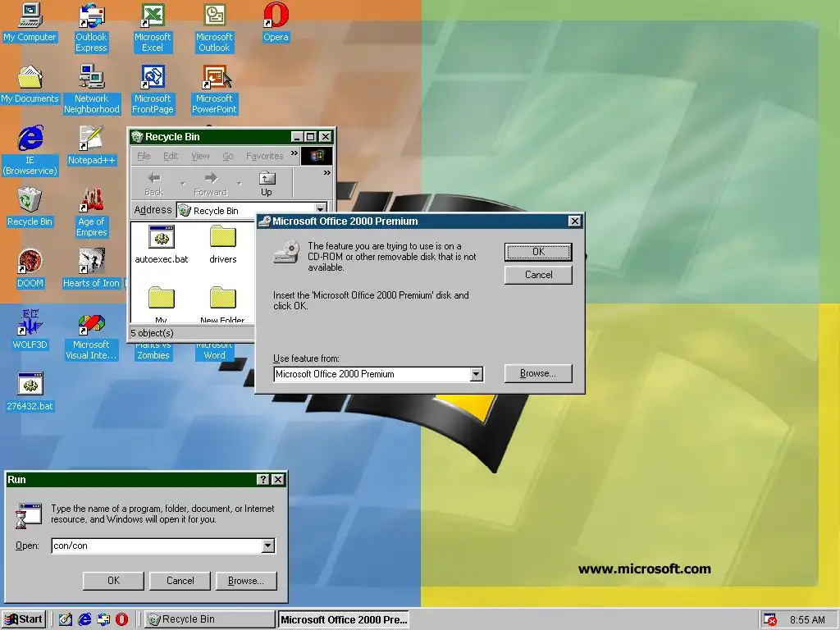This screenshot has width=840, height=630.
Task: Open the Back history dropdown arrow
Action: point(183,184)
